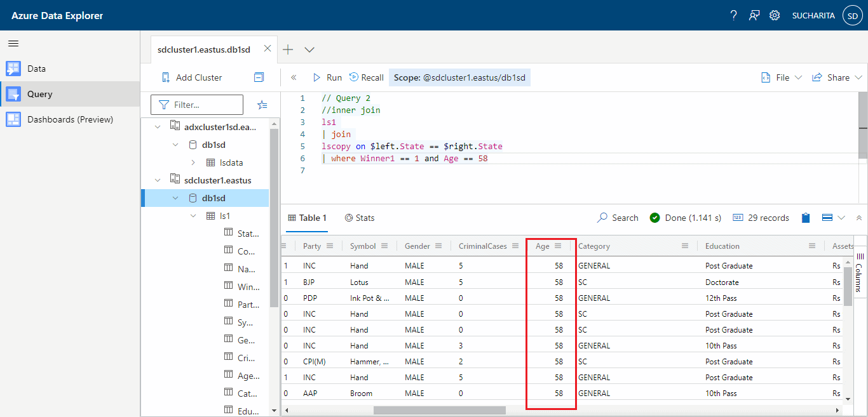Click Recall to restore previous results

coord(367,77)
